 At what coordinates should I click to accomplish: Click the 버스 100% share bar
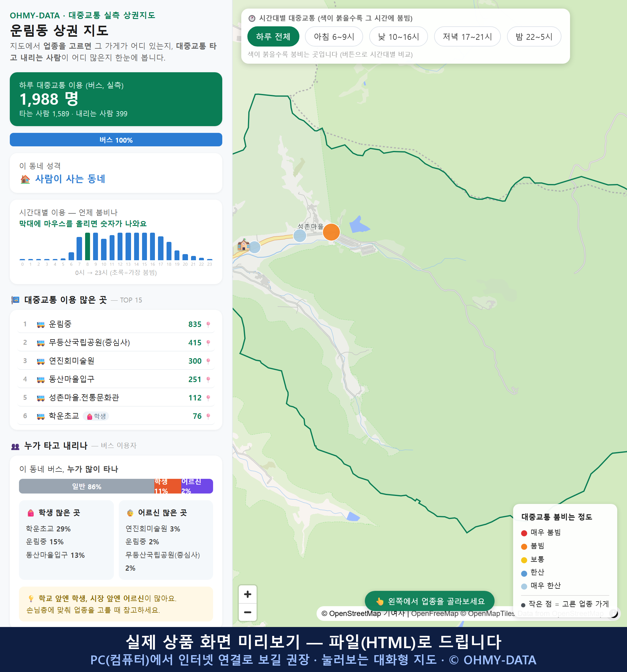pos(116,140)
